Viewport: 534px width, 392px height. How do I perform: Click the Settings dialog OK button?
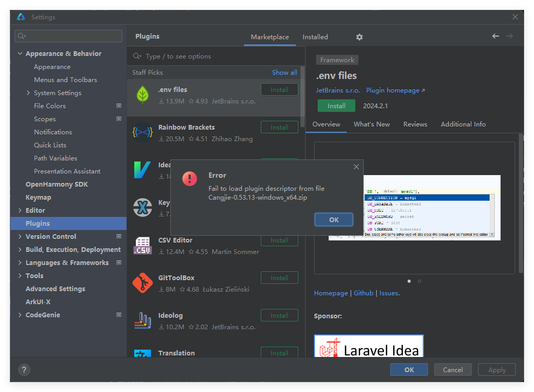click(409, 370)
